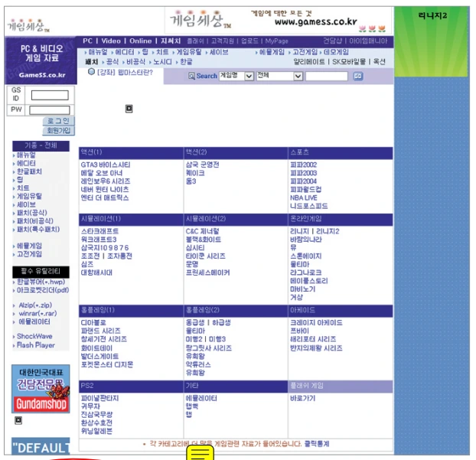Open 한글뷰어(*.hwp) utility link
This screenshot has width=476, height=460.
(x=41, y=282)
